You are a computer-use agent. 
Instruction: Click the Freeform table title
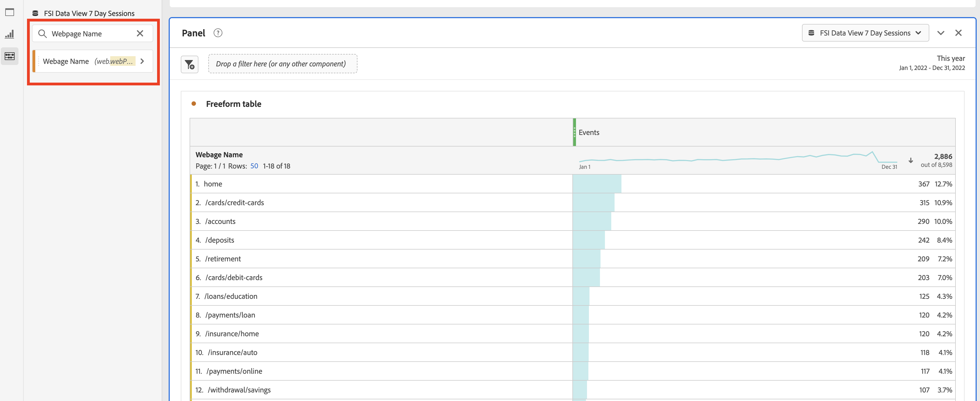[x=234, y=104]
